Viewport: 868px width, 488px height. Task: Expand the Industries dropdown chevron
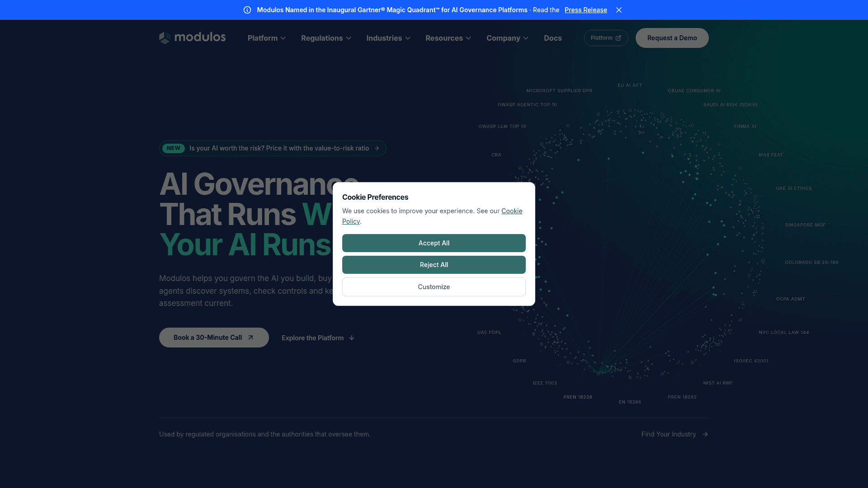pyautogui.click(x=408, y=38)
